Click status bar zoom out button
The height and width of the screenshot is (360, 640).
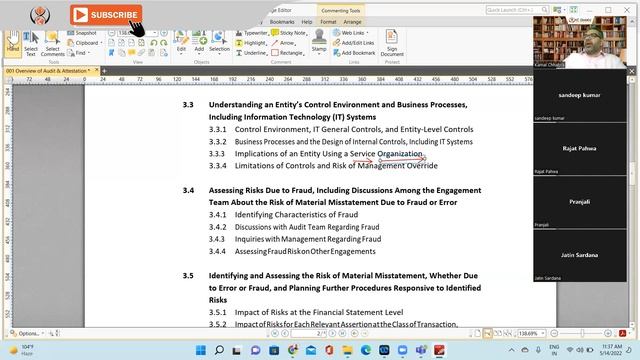point(554,333)
